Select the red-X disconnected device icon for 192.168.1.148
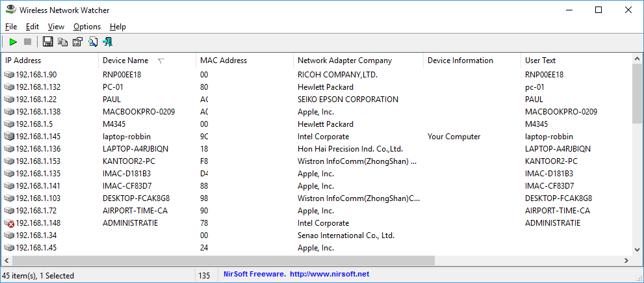This screenshot has width=644, height=283. click(x=9, y=223)
